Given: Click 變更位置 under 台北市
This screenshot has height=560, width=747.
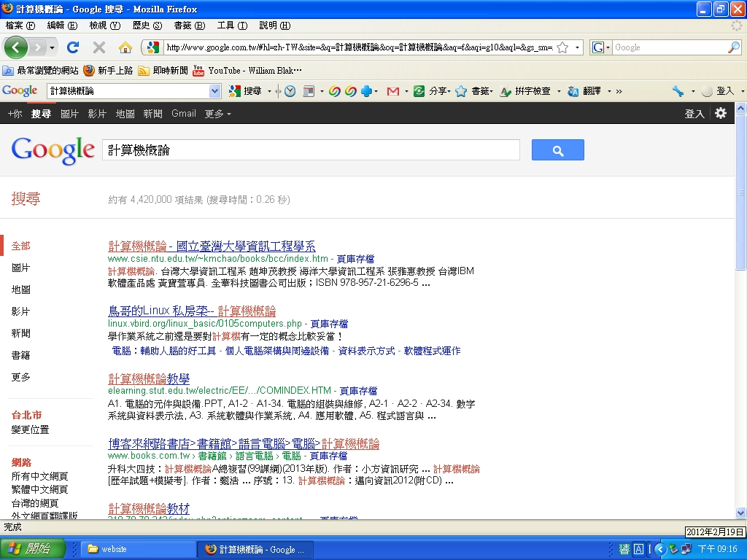Looking at the screenshot, I should tap(30, 429).
